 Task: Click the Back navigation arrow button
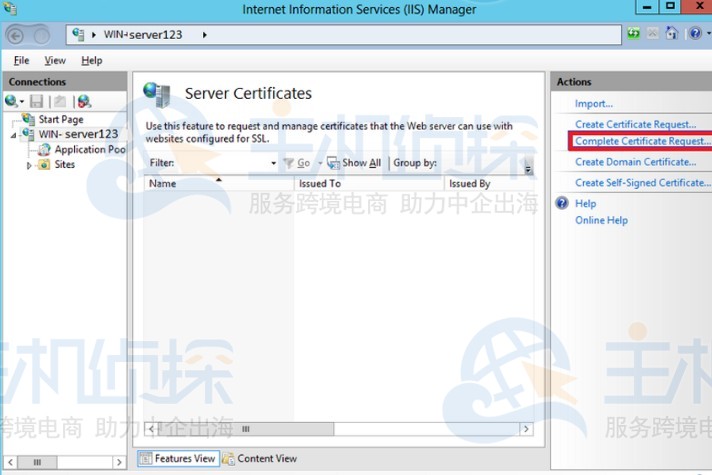[x=16, y=35]
